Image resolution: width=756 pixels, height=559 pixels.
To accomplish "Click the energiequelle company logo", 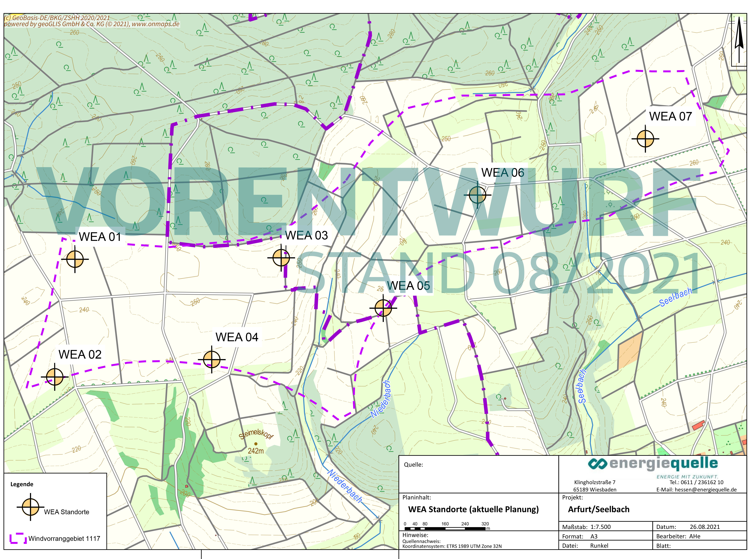I will click(653, 464).
